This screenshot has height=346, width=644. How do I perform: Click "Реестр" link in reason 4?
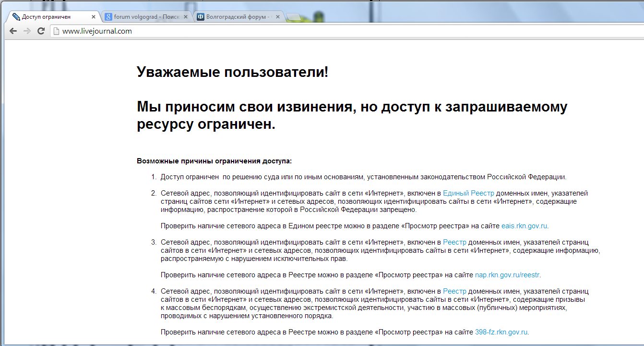coord(454,291)
